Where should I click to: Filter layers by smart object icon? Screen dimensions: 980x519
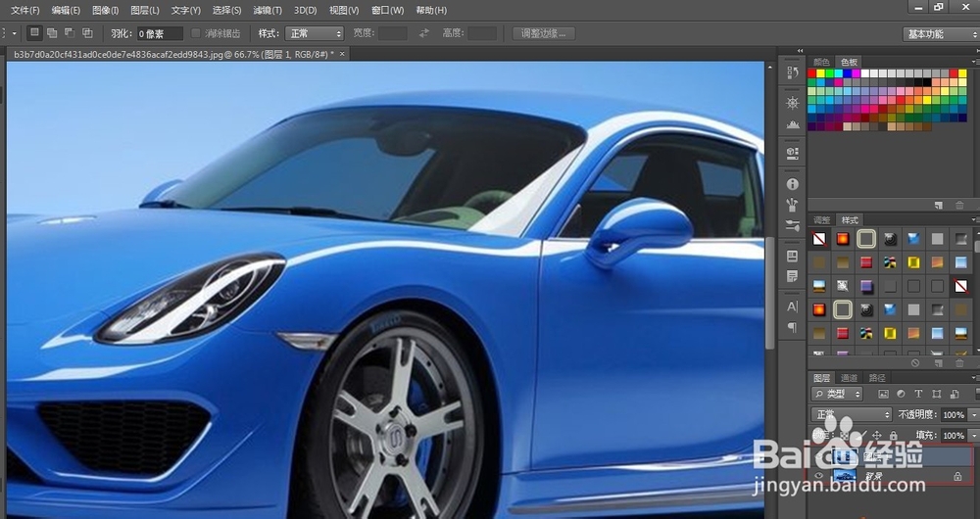point(955,394)
